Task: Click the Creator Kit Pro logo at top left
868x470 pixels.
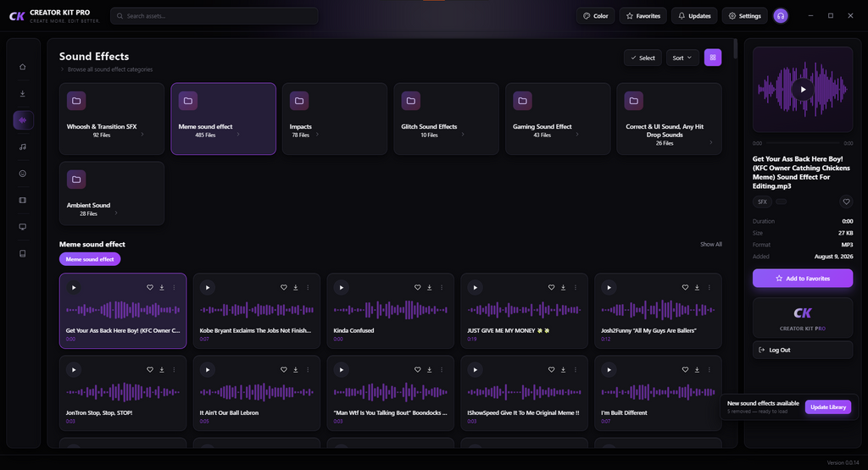Action: point(54,16)
